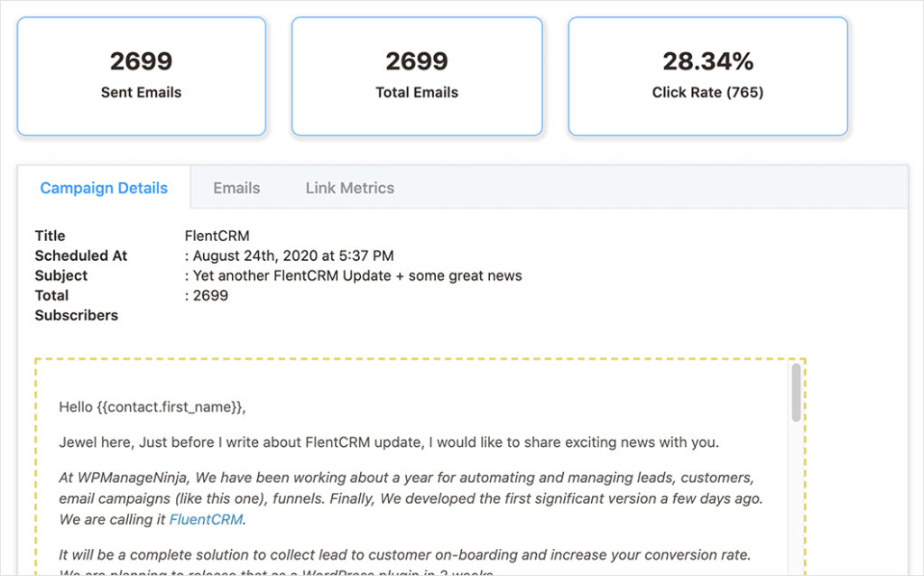Click the 2699 Sent Emails number
The height and width of the screenshot is (576, 924).
coord(141,60)
